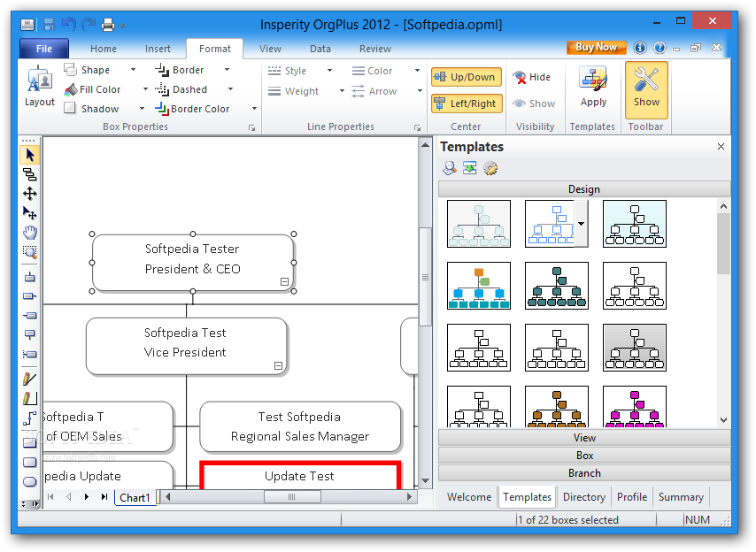Select the hand pan tool
Image resolution: width=756 pixels, height=552 pixels.
[30, 233]
